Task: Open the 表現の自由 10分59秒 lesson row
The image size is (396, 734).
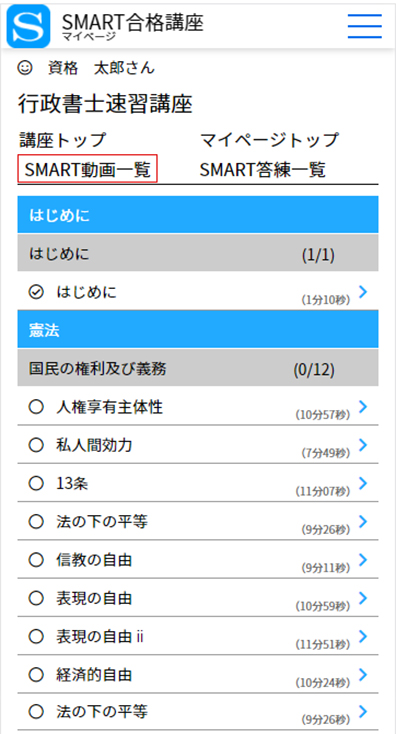Action: [198, 598]
